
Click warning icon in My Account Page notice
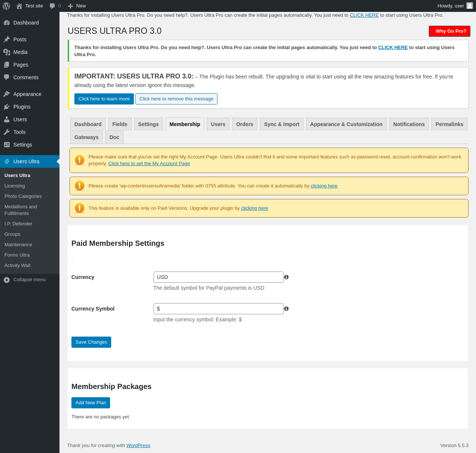(80, 160)
